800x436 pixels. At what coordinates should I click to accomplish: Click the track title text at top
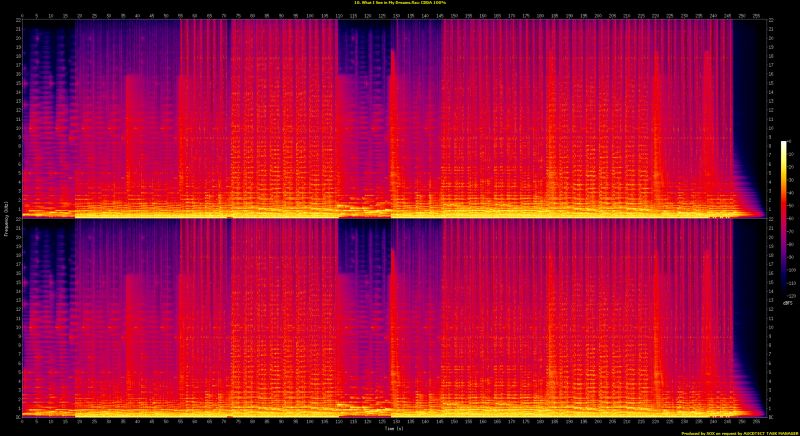(x=400, y=3)
